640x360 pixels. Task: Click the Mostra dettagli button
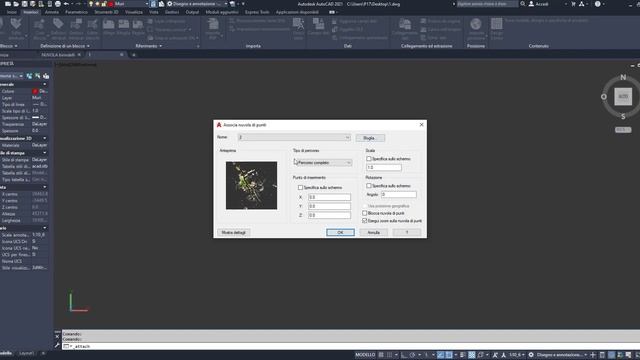tap(234, 232)
